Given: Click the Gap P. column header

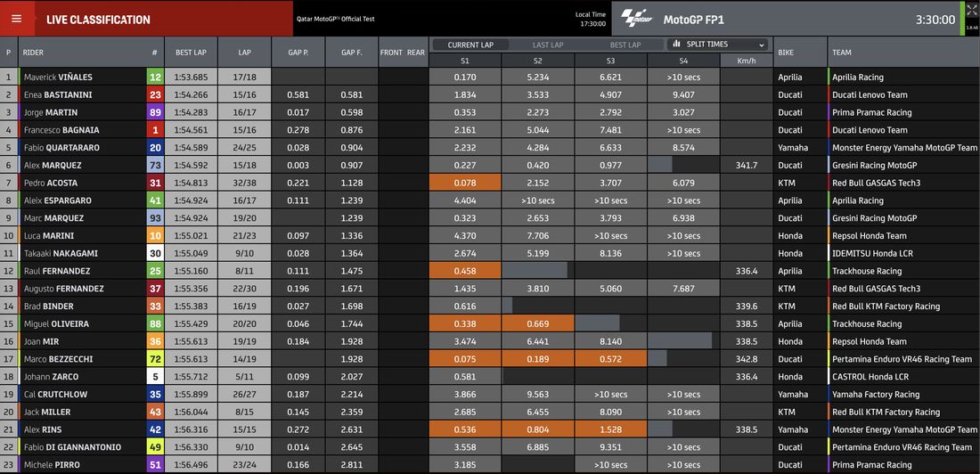Looking at the screenshot, I should click(x=298, y=53).
